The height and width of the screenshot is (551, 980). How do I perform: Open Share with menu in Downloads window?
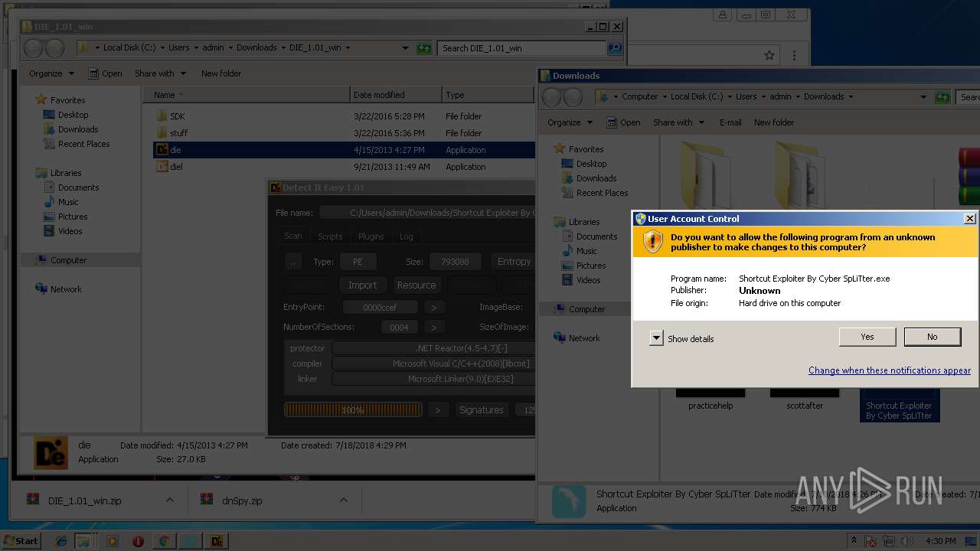pyautogui.click(x=678, y=122)
